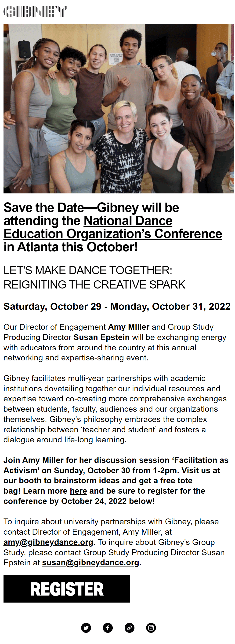Click the group photo of dancers

[x=119, y=108]
